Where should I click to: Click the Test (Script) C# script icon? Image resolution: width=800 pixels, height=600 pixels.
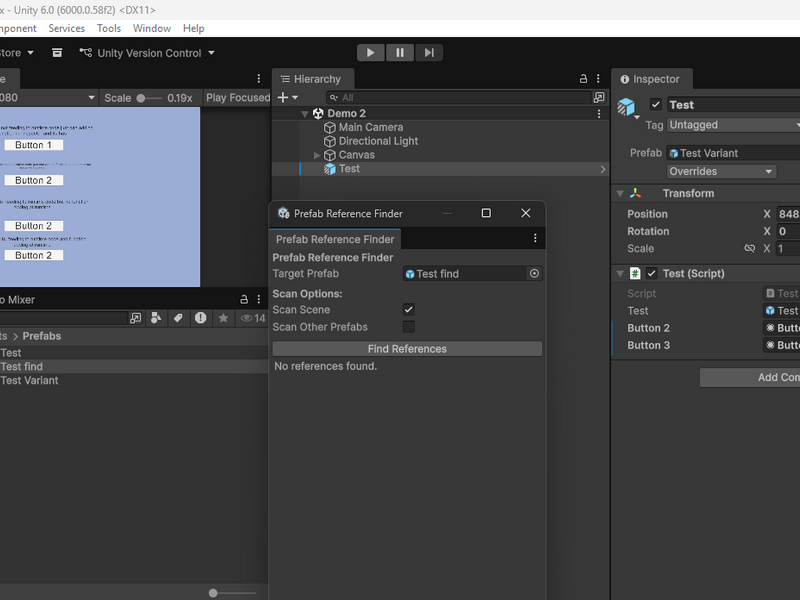(635, 273)
